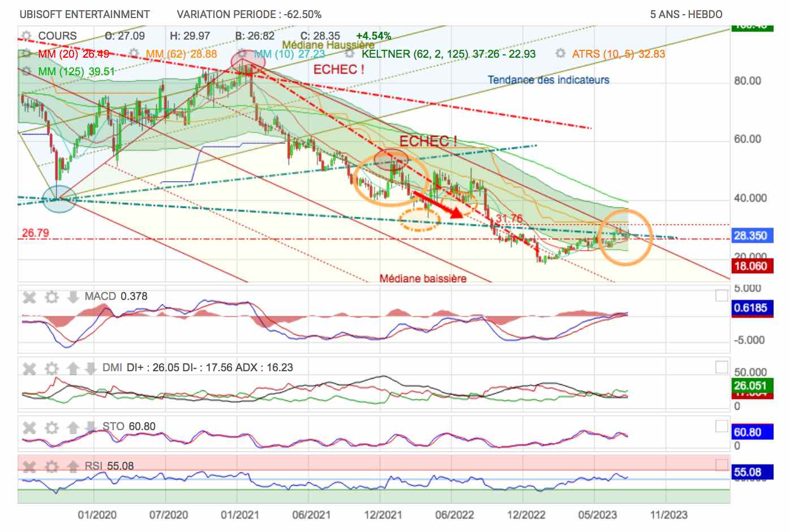Open gear settings for ATRS indicator

(x=560, y=54)
